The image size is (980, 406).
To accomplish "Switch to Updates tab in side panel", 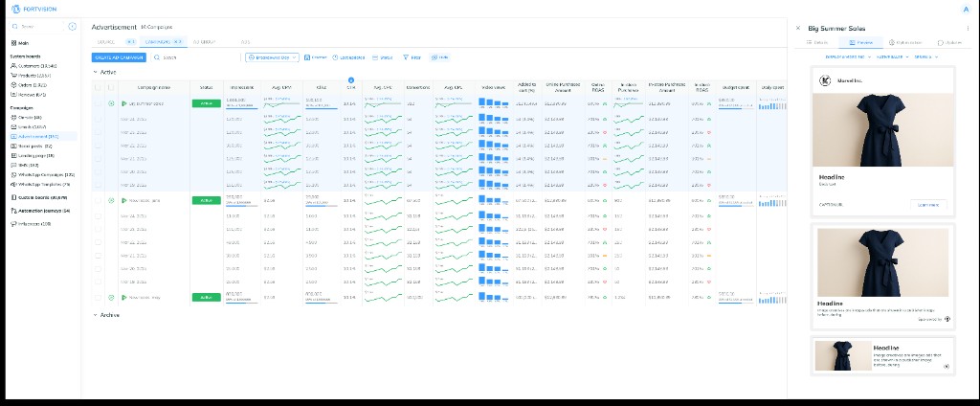I will 950,42.
